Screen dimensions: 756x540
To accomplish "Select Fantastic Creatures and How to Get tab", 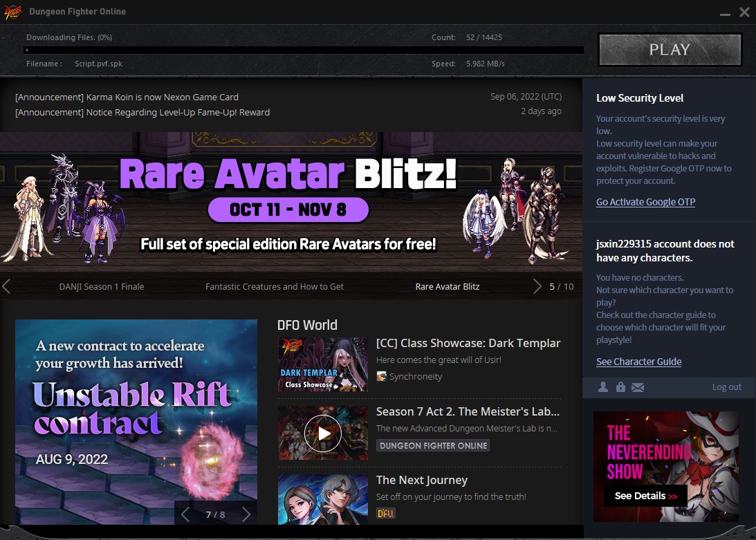I will (x=275, y=286).
